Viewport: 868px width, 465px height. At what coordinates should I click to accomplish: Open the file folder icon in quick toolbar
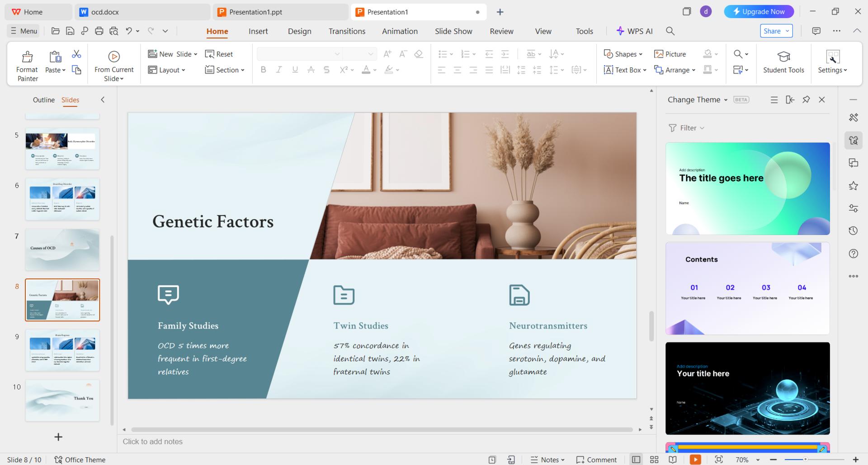click(x=56, y=31)
